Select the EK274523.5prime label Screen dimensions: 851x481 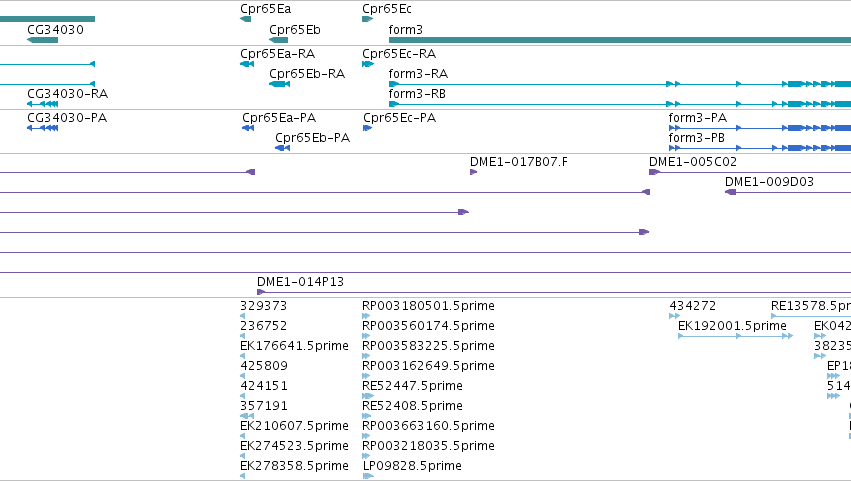coord(294,446)
